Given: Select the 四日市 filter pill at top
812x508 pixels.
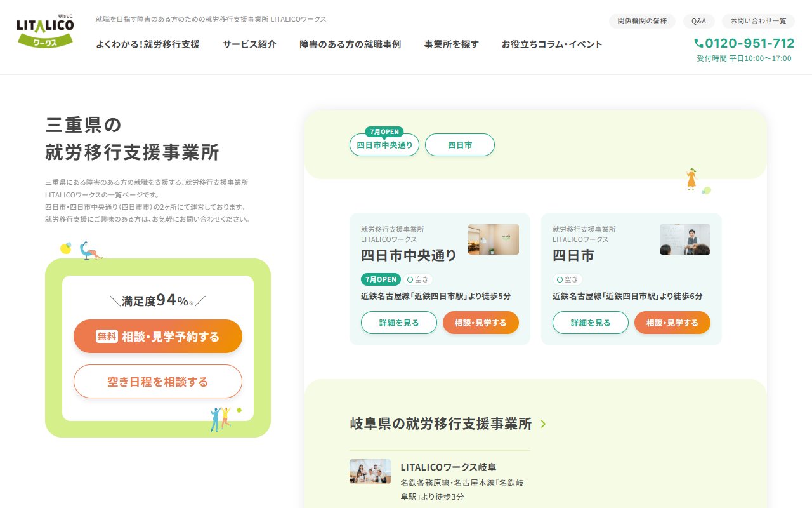Looking at the screenshot, I should pyautogui.click(x=460, y=145).
